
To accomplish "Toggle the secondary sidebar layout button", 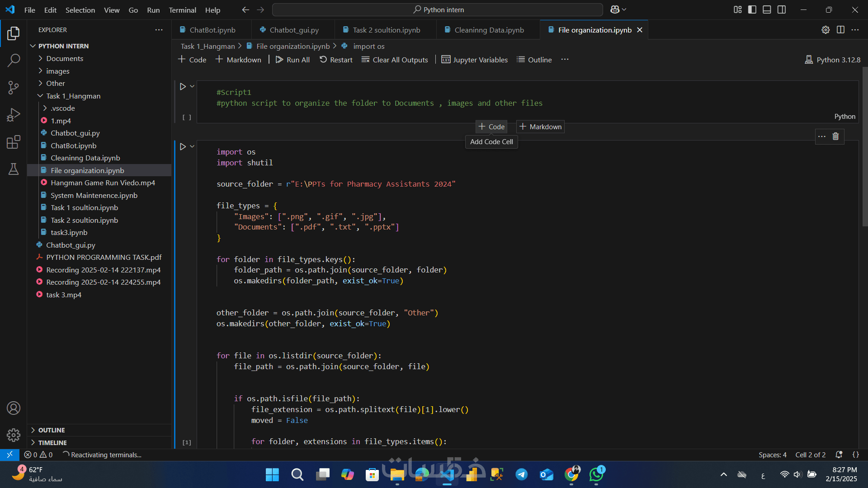I will coord(782,10).
